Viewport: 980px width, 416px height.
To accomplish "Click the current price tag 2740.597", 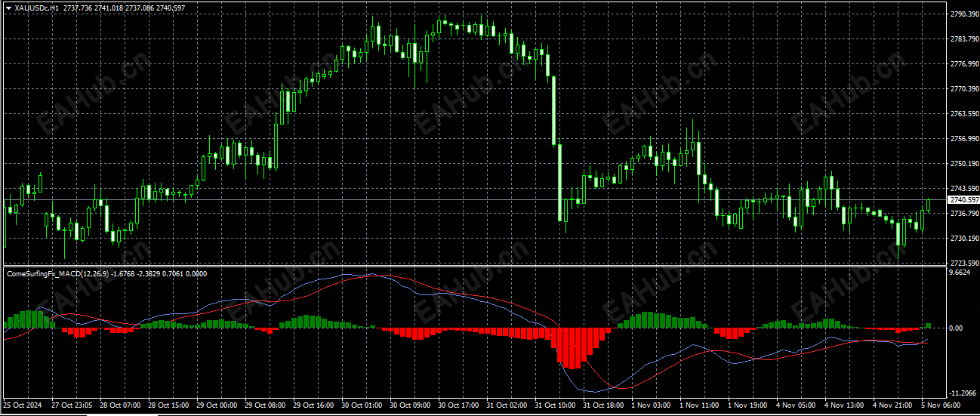I will (963, 200).
